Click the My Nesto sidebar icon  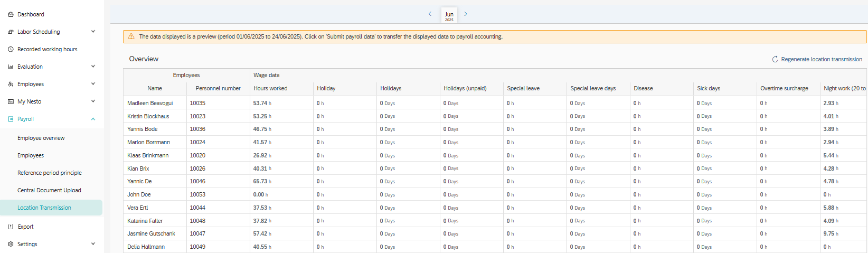click(11, 102)
